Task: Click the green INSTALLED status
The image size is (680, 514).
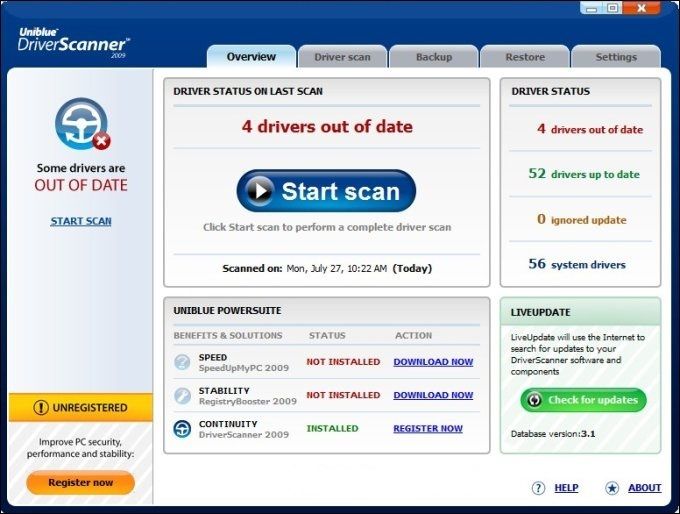Action: point(333,429)
